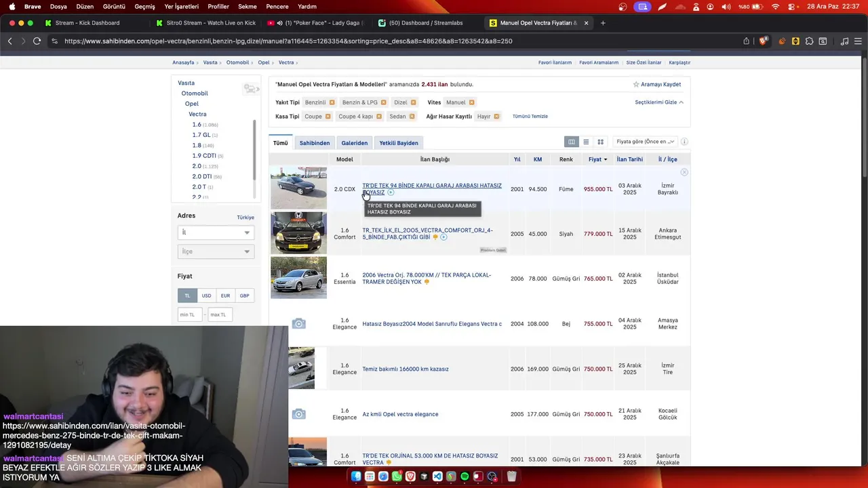Open Geçmiş menu in menu bar
Image resolution: width=868 pixels, height=488 pixels.
(x=145, y=6)
